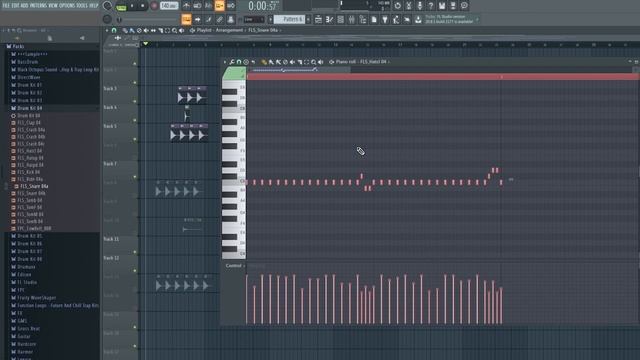Select the playlist Paint brush tool

132,30
